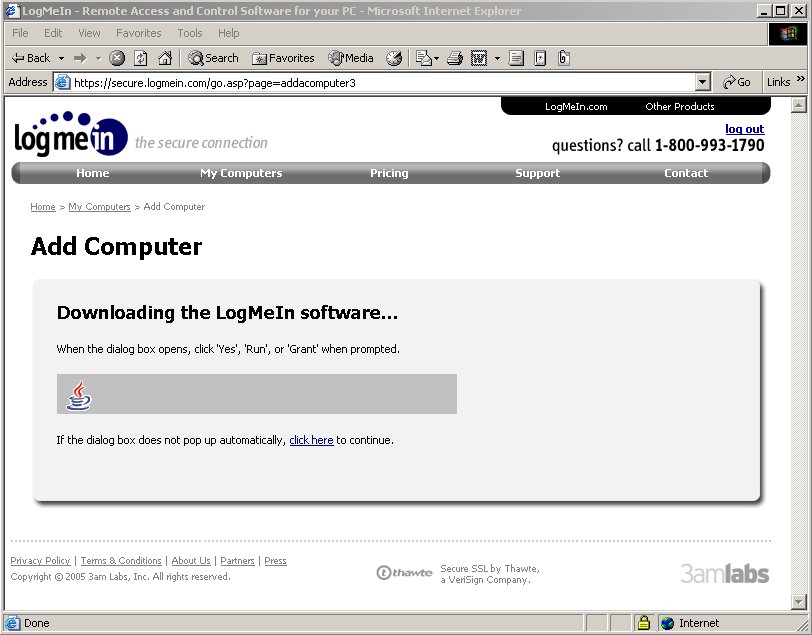The width and height of the screenshot is (812, 635).
Task: Click the Edit with Word icon
Action: pos(478,58)
